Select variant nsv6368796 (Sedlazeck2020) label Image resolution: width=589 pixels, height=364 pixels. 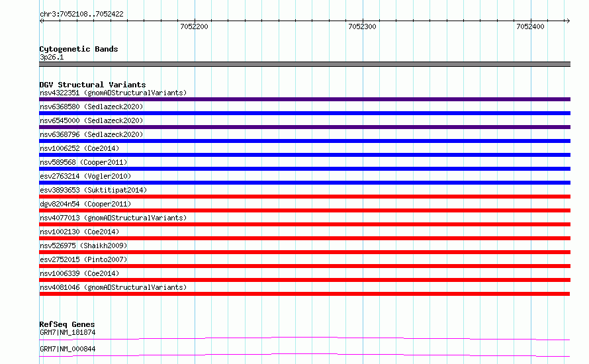pyautogui.click(x=91, y=134)
